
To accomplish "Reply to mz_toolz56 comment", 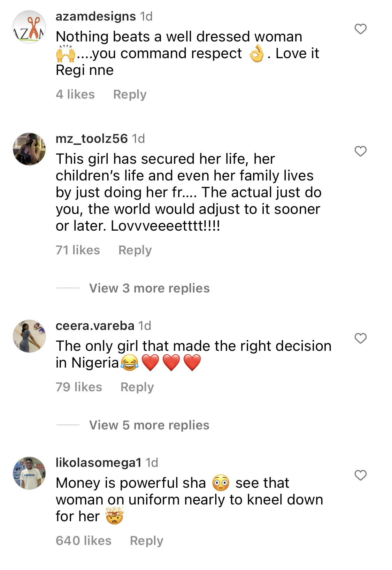I will (x=135, y=250).
